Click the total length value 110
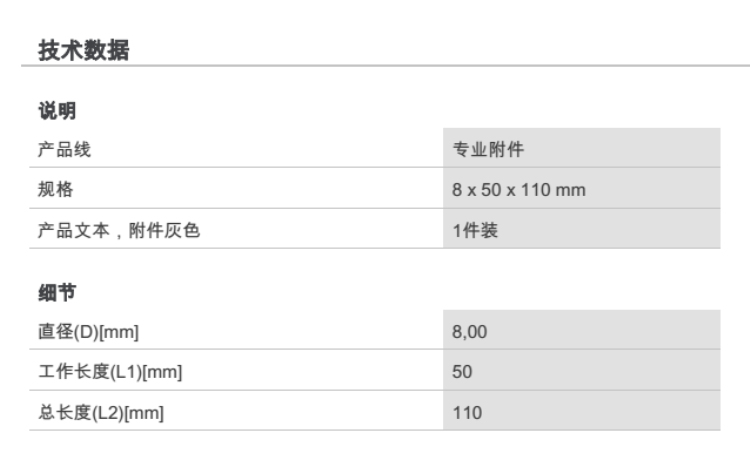This screenshot has height=473, width=750. (x=466, y=412)
